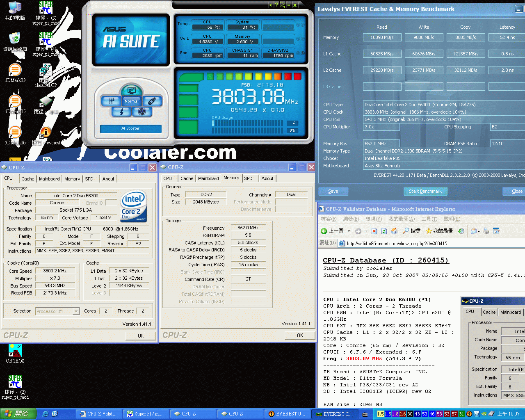
Task: Select the AI Nap sleep icon in AI Suite
Action: [131, 89]
